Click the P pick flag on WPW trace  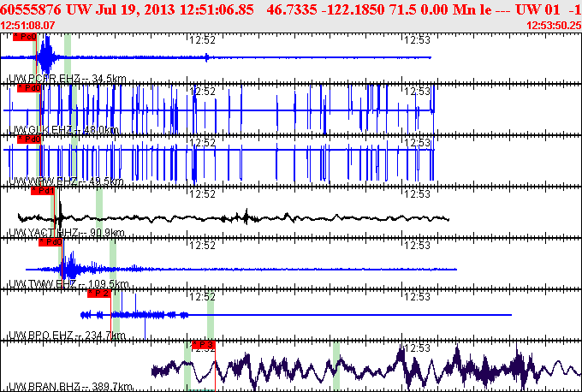point(28,139)
